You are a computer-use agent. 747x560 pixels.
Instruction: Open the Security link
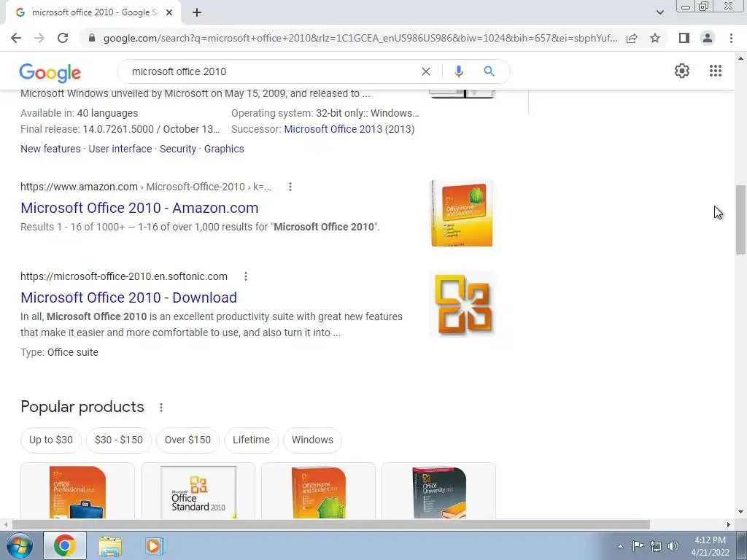178,149
